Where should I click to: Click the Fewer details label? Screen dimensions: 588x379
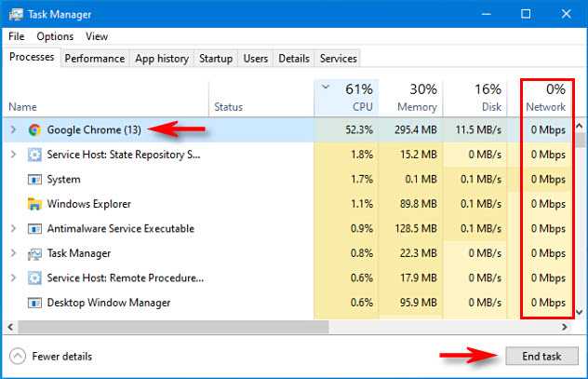62,357
